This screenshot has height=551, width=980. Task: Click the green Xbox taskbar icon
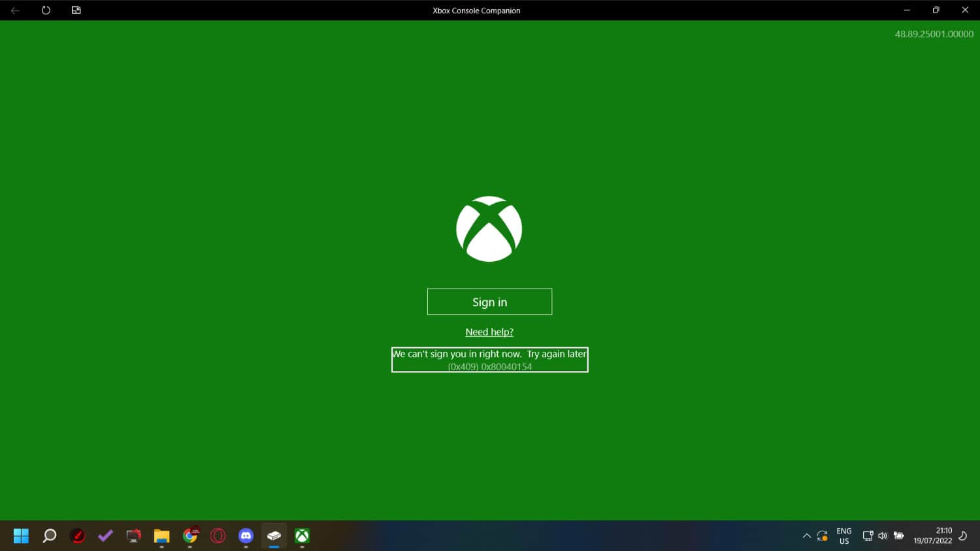pos(302,536)
